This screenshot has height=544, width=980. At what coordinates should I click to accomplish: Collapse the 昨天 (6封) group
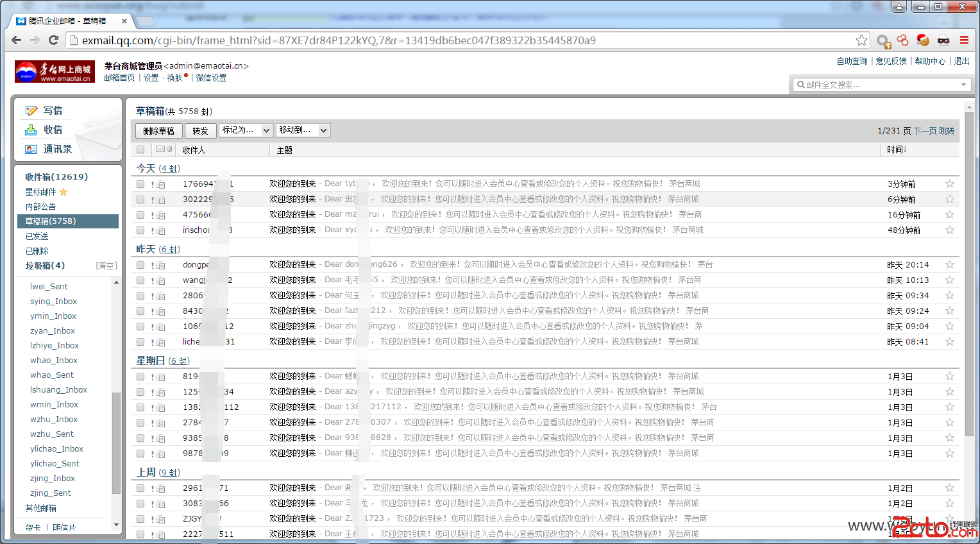158,249
